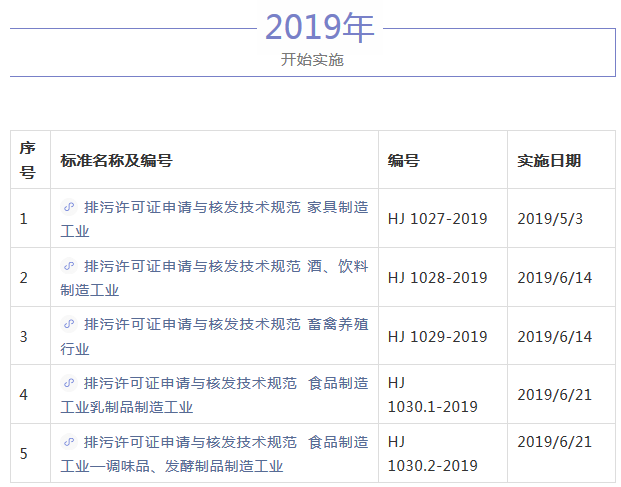This screenshot has width=621, height=487.
Task: Click the link icon before 乳制品制造工业 standard
Action: (x=69, y=383)
